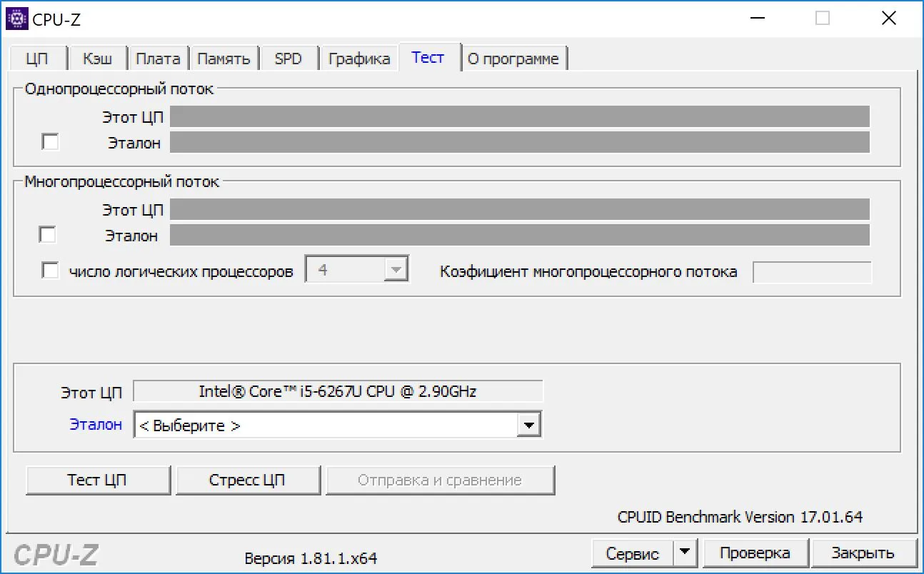Click the Этот ЦП single-thread benchmark bar
This screenshot has width=924, height=574.
pos(520,116)
